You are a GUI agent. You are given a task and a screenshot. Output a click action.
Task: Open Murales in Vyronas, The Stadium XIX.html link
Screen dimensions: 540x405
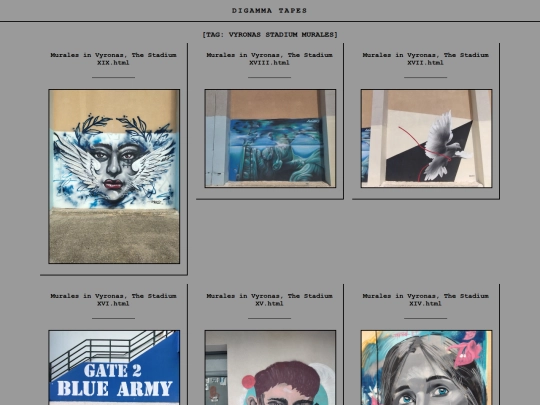click(x=113, y=59)
